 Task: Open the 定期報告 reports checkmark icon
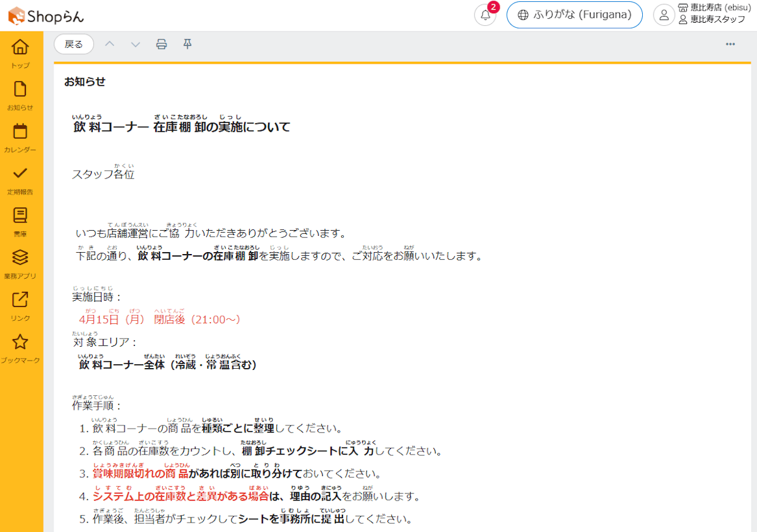pos(20,173)
